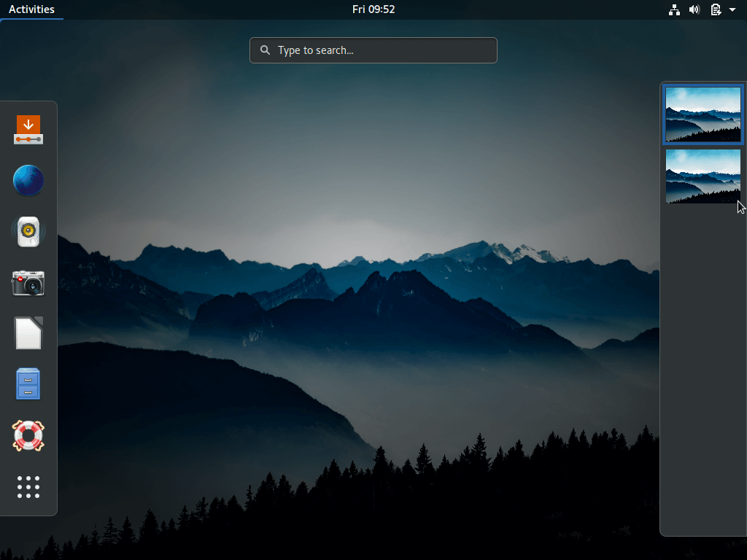Expand the system menu arrow
Screen dimensions: 747x560
(x=732, y=9)
